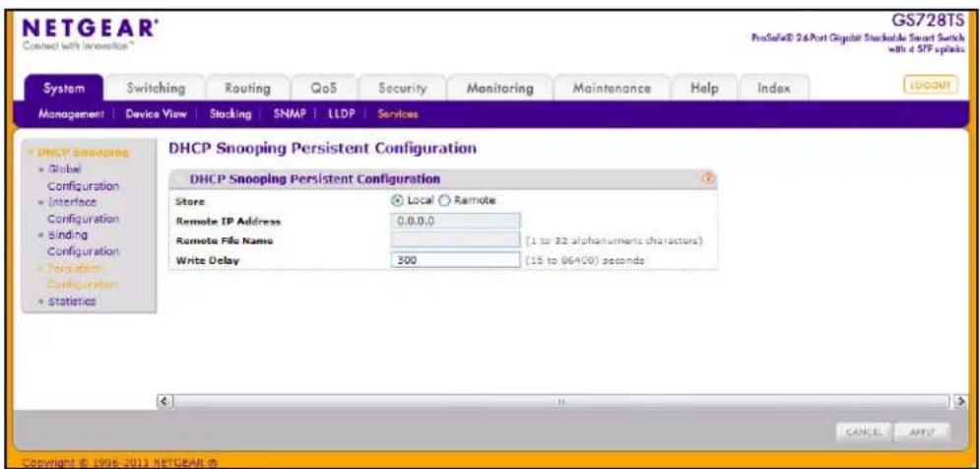980x469 pixels.
Task: Go to the Maintenance tab
Action: coord(612,89)
